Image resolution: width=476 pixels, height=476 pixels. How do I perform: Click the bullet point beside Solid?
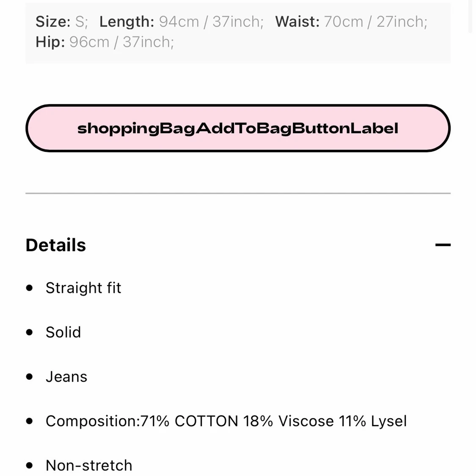[29, 332]
